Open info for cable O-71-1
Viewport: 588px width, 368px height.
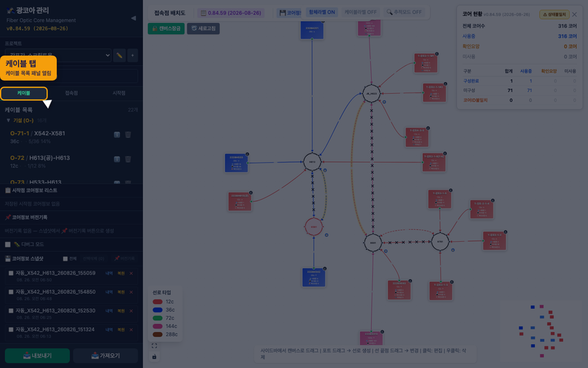(117, 135)
